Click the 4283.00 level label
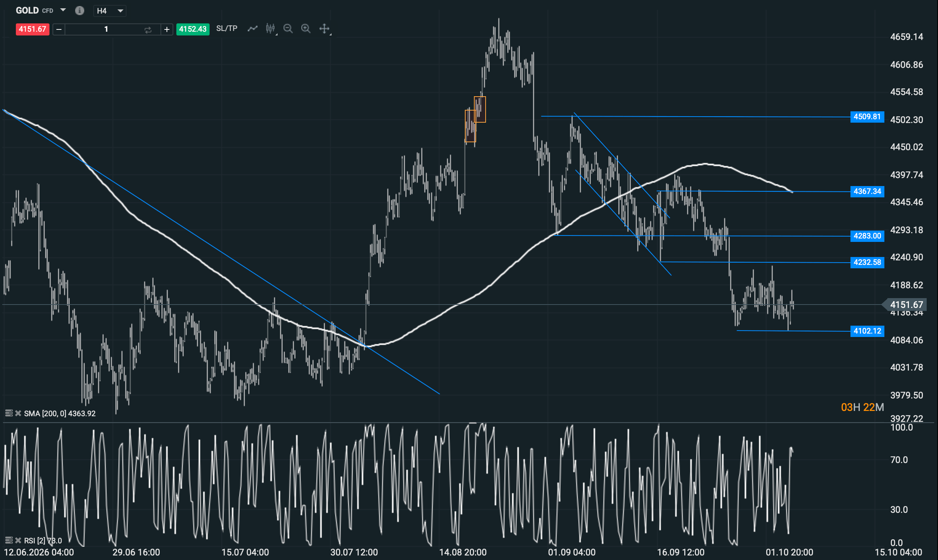The image size is (938, 560). tap(867, 236)
